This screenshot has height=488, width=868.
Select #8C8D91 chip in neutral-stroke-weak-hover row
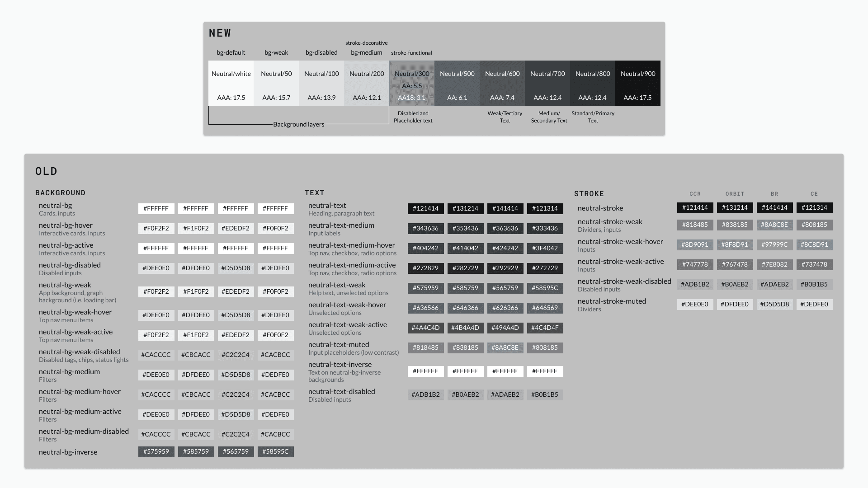(815, 245)
